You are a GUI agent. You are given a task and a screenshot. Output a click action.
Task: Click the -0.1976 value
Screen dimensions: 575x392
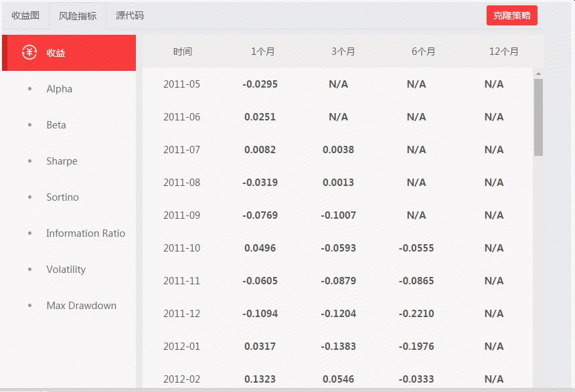tap(416, 347)
